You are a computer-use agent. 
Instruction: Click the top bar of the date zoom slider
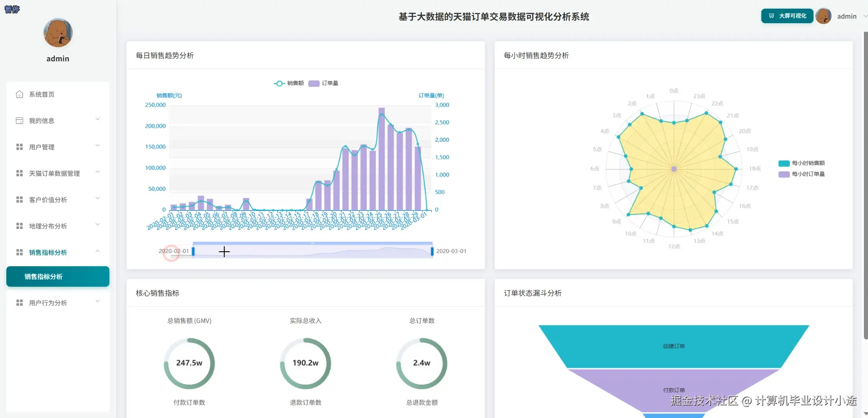coord(313,244)
